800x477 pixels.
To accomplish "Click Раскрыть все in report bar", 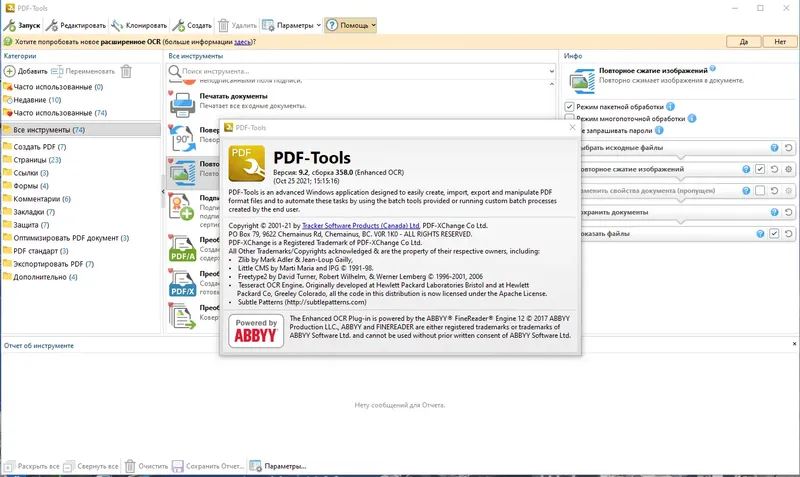I will (x=32, y=466).
